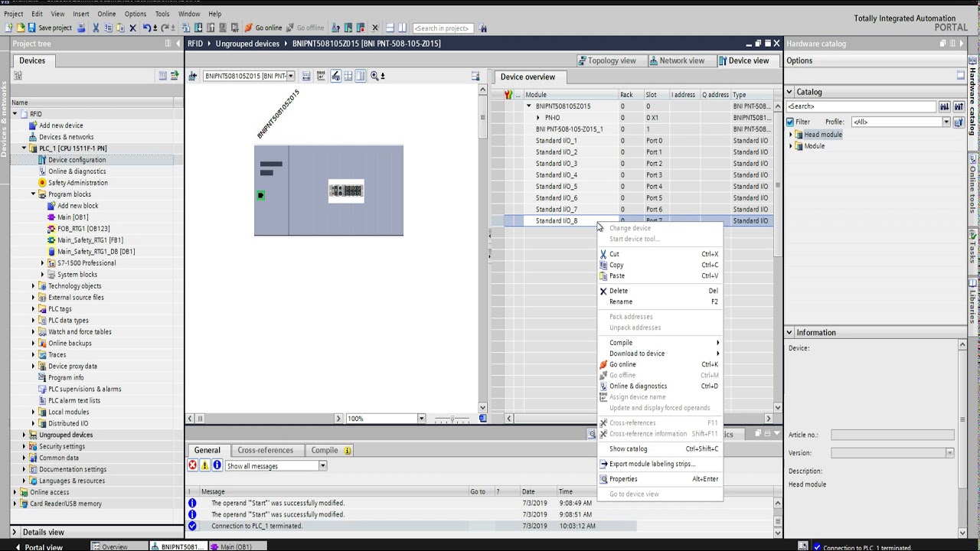Click the Go online toolbar button
Screen dimensions: 980x551
263,28
